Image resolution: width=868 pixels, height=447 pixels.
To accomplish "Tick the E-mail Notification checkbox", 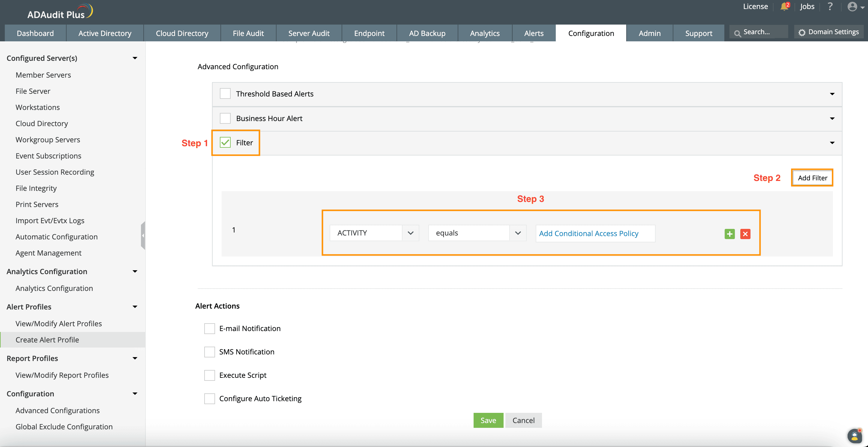I will [210, 329].
